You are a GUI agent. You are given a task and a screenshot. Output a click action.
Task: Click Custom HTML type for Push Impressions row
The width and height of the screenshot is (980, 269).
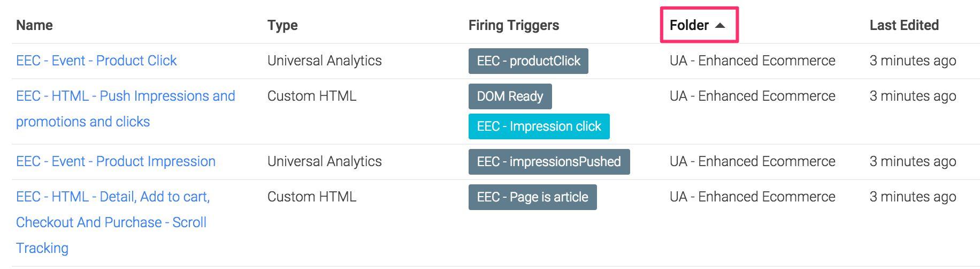pos(312,96)
